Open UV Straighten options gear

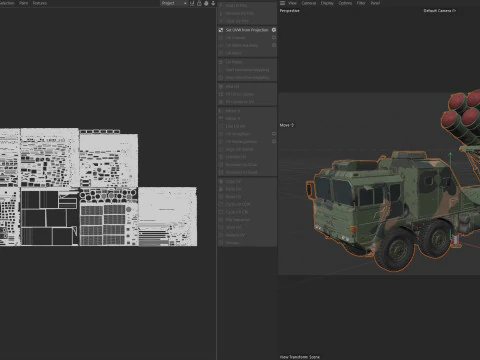(x=274, y=134)
